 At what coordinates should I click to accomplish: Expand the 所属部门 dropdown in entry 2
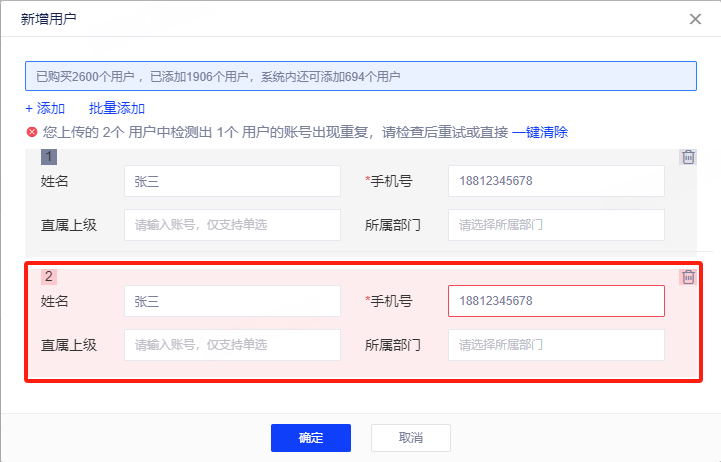(556, 345)
